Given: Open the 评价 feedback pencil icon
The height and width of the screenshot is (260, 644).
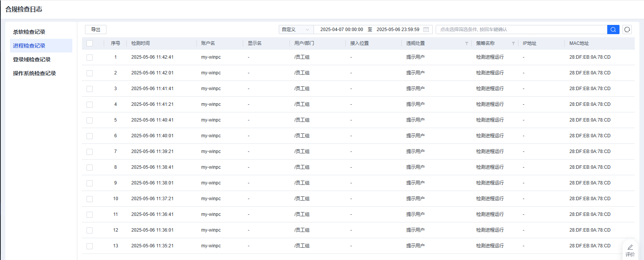Looking at the screenshot, I should coord(630,248).
